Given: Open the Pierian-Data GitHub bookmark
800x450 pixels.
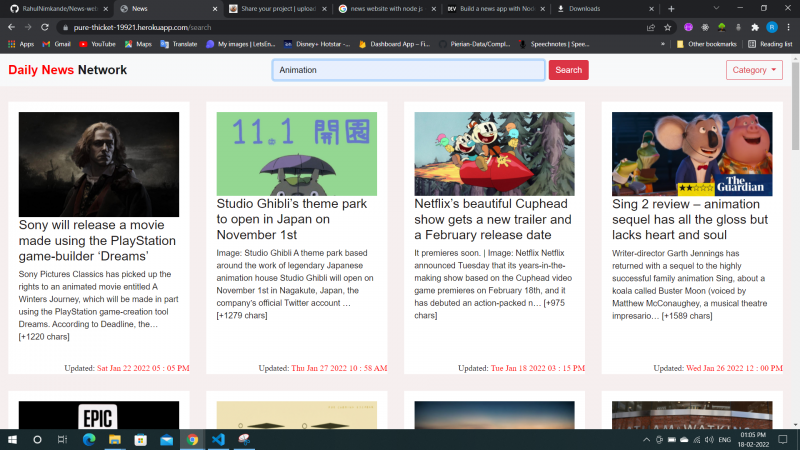Looking at the screenshot, I should [x=474, y=44].
